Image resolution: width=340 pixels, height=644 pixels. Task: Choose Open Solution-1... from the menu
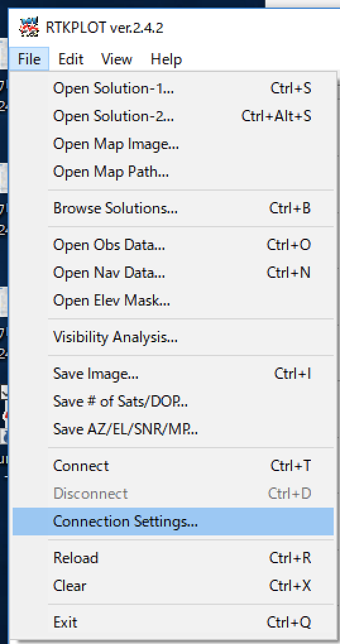click(x=173, y=89)
